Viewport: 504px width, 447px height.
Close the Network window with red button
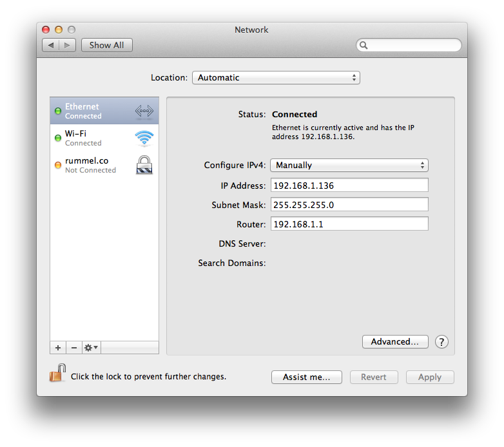[46, 30]
